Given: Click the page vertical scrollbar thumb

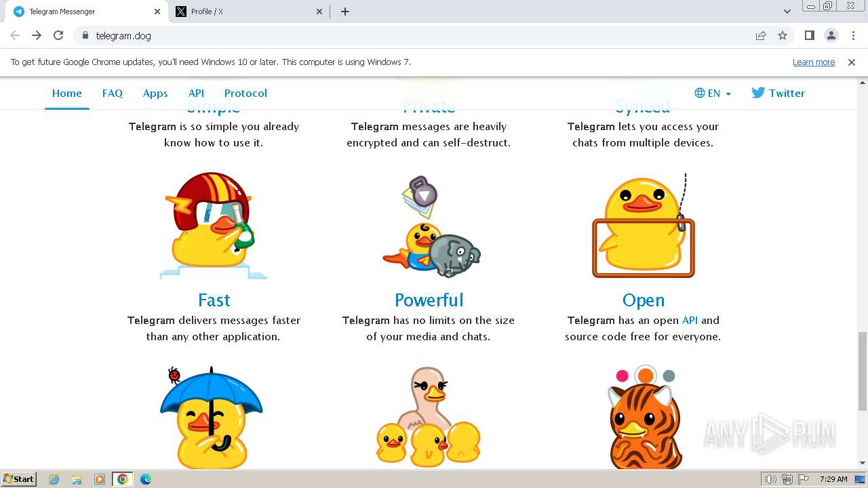Looking at the screenshot, I should (862, 371).
